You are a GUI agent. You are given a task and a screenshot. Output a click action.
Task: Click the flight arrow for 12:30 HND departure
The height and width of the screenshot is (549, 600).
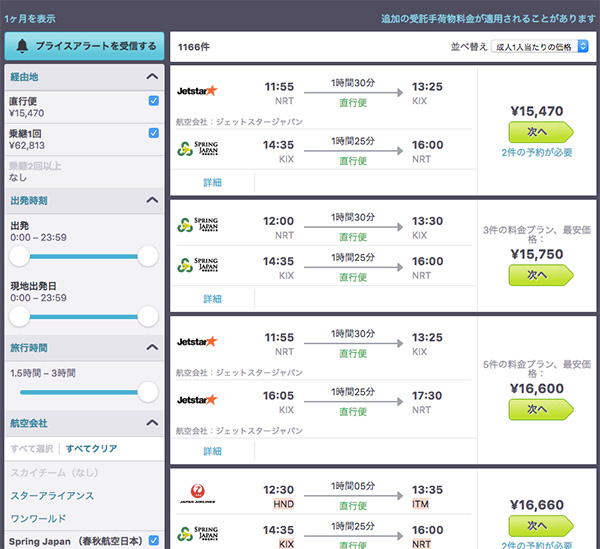point(353,496)
